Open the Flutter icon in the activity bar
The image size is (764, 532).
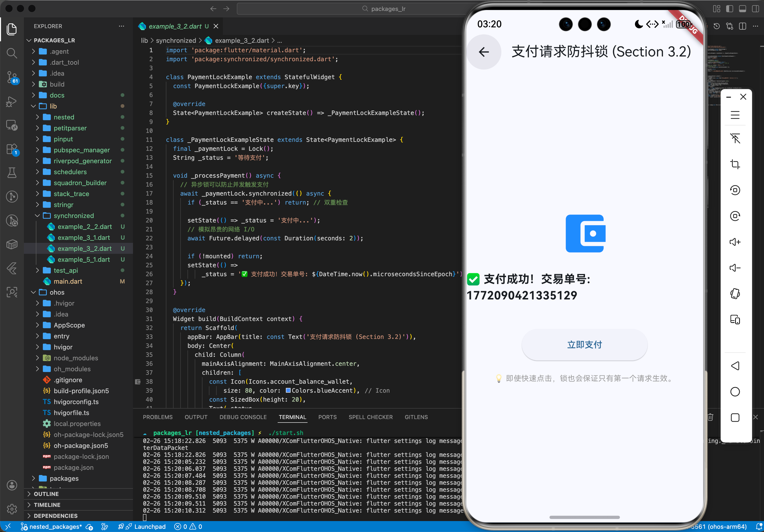click(x=12, y=268)
